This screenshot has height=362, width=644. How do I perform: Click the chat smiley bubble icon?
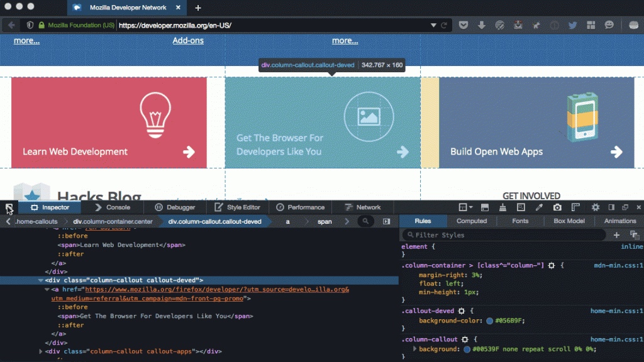[x=609, y=25]
